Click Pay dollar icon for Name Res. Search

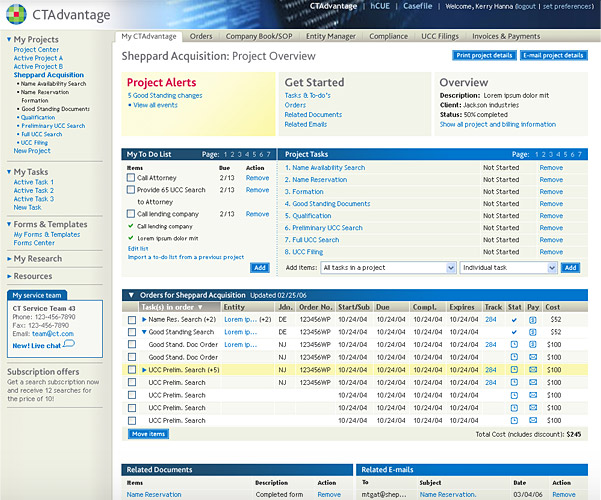pyautogui.click(x=532, y=320)
